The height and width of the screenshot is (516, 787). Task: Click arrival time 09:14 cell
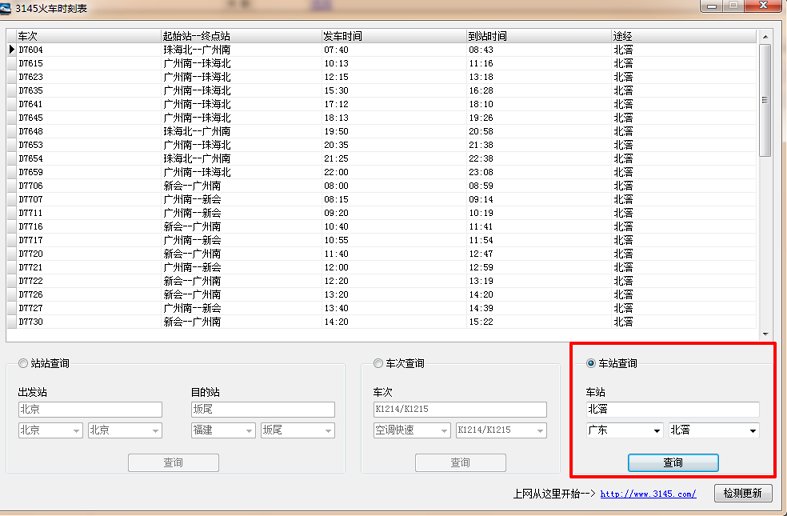(x=539, y=199)
